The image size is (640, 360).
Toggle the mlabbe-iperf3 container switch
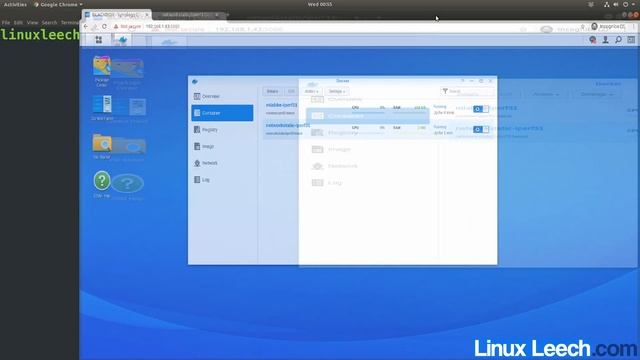pos(481,109)
